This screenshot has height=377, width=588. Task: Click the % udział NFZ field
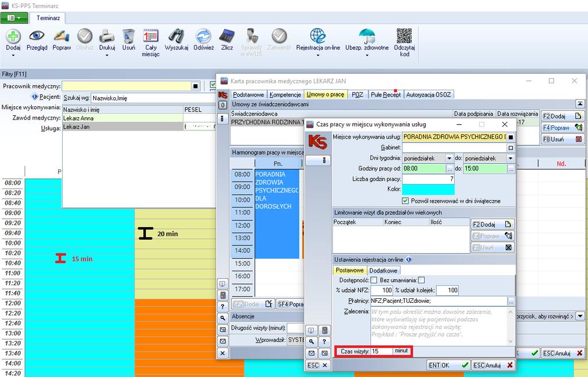pos(382,290)
